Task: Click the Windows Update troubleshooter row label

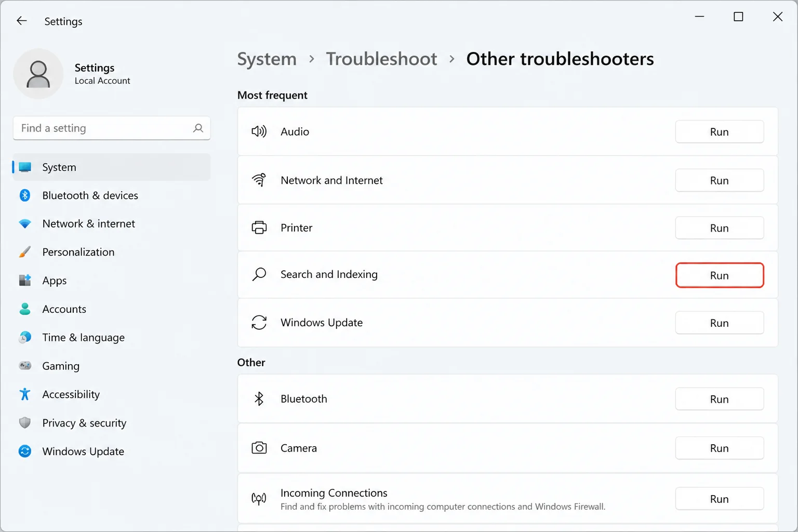Action: pyautogui.click(x=322, y=323)
